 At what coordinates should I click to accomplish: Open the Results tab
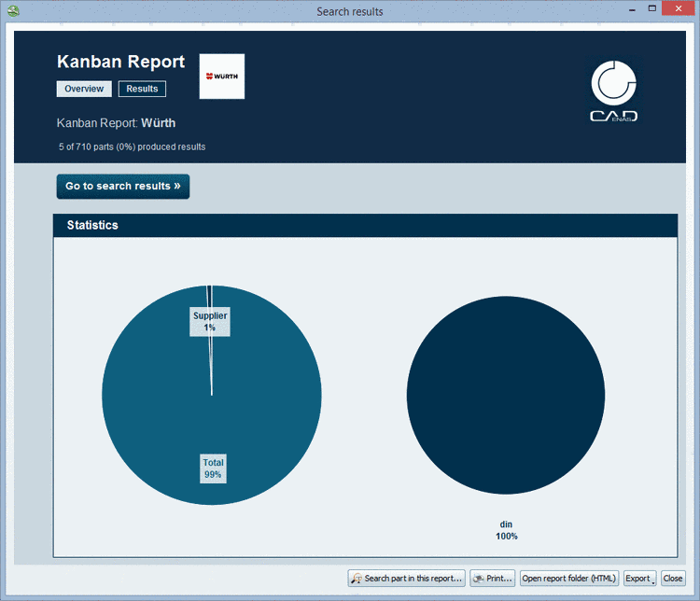pyautogui.click(x=142, y=89)
